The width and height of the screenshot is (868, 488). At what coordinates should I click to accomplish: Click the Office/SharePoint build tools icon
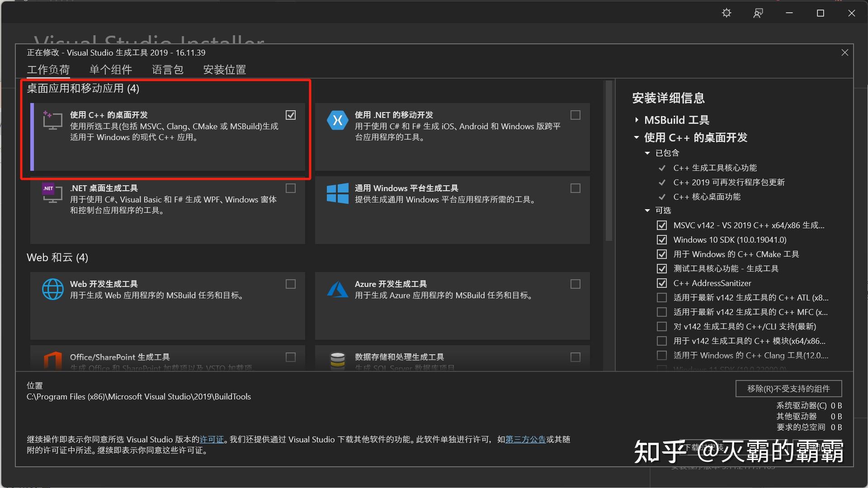click(52, 361)
